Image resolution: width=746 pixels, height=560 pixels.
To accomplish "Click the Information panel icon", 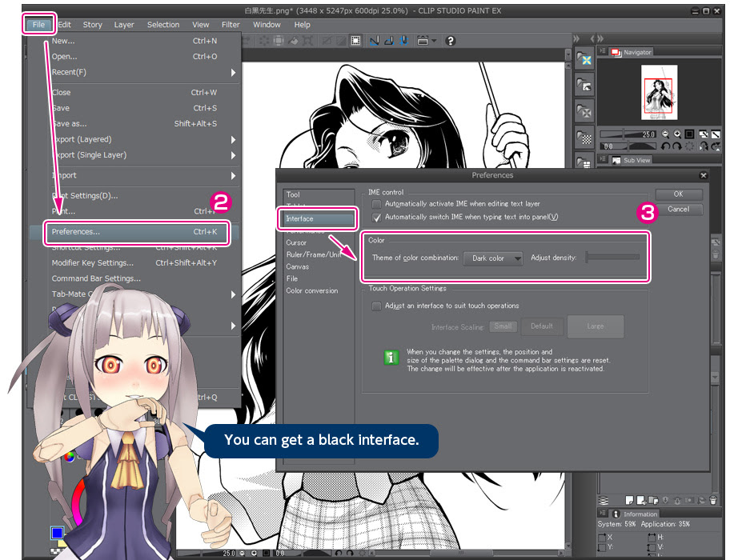I will tap(616, 514).
